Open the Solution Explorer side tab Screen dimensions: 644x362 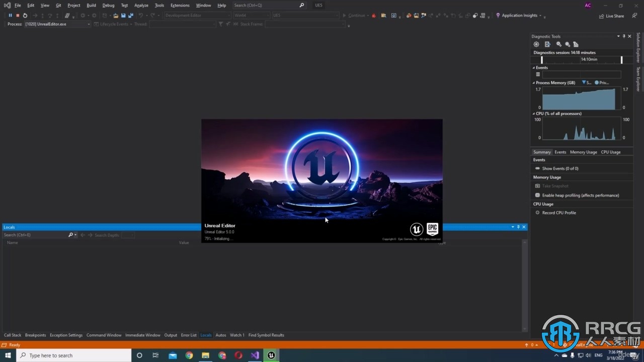pos(638,48)
